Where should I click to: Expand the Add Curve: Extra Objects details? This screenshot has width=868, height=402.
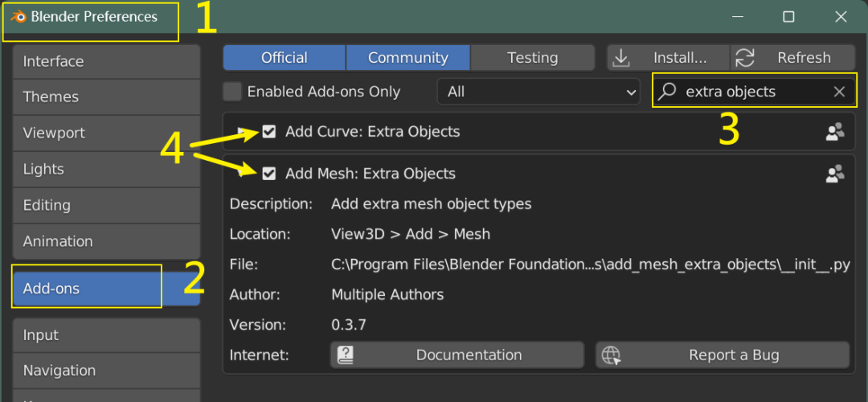pos(241,132)
